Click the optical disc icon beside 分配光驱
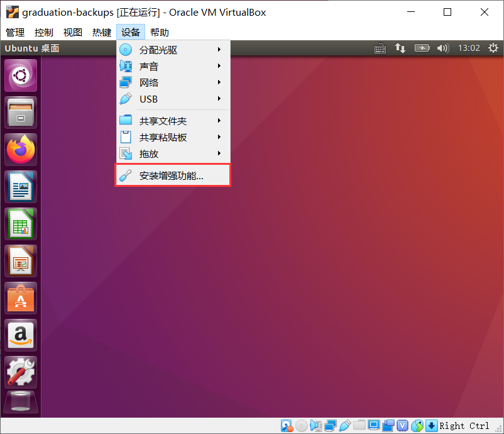The image size is (504, 434). [126, 50]
